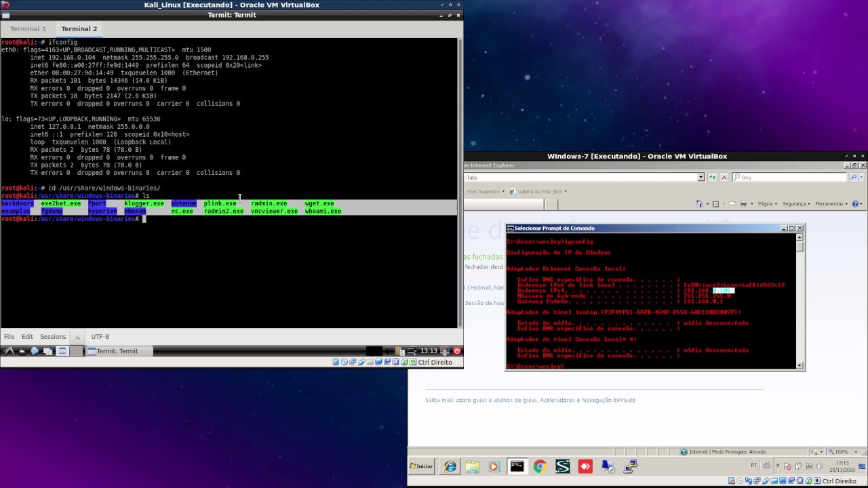The image size is (868, 488).
Task: Open the Kali applications menu icon
Action: pos(9,351)
